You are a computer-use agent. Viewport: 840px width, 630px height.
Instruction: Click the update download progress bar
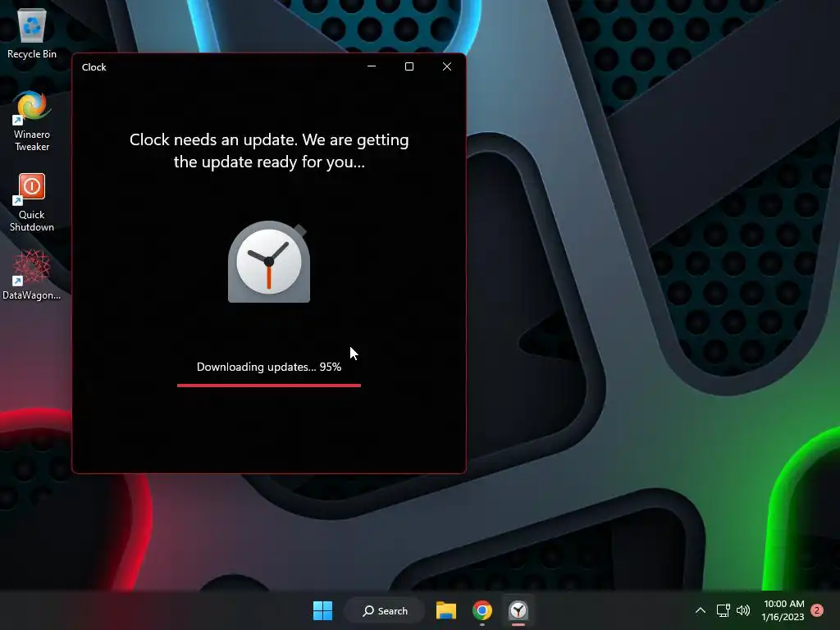point(269,386)
